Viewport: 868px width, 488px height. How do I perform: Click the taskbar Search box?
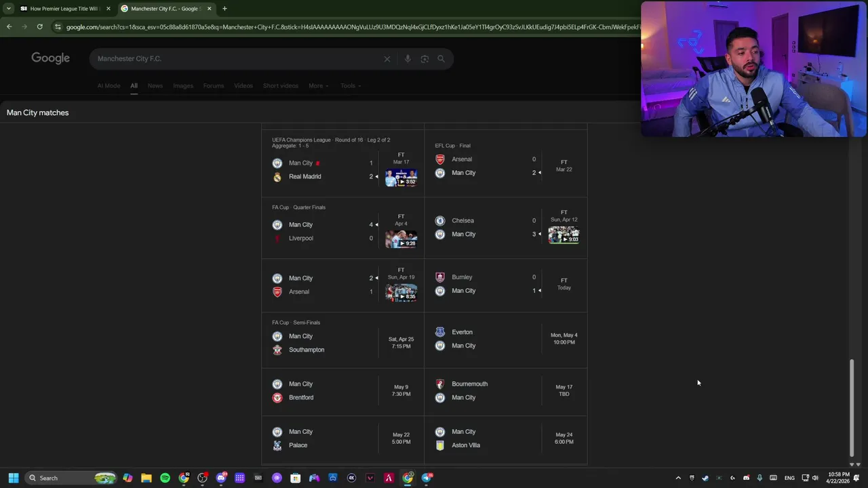(70, 478)
